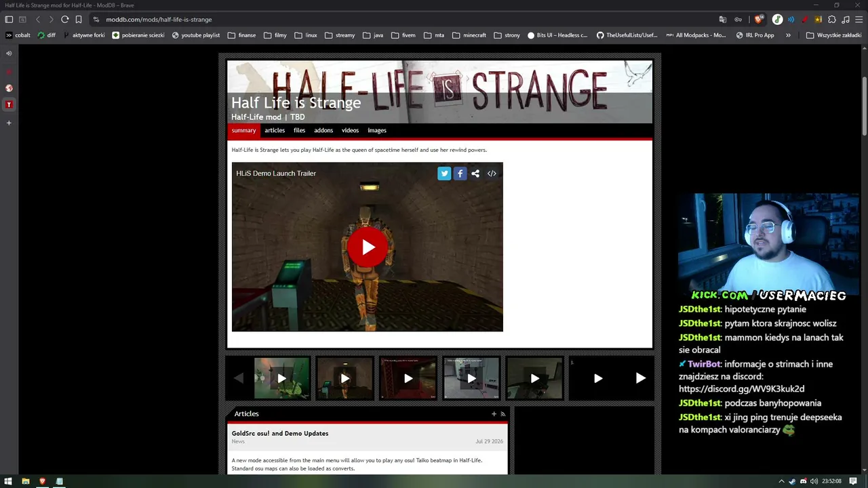Open the Articles section heading
The image size is (868, 488).
click(x=246, y=414)
